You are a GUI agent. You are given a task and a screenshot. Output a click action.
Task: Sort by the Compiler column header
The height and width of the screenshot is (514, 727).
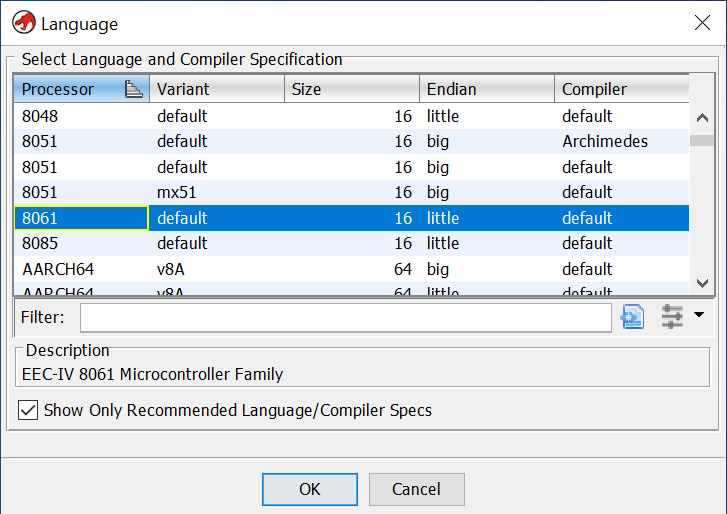coord(622,89)
